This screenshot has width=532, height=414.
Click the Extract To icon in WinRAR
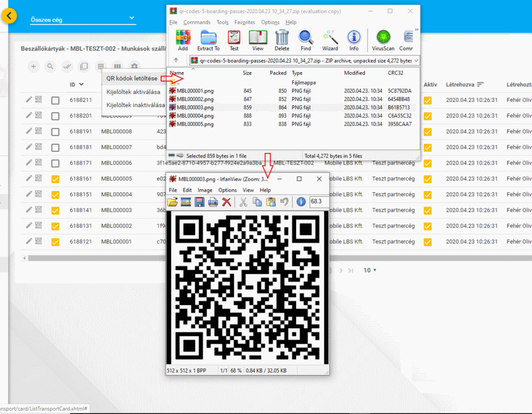pos(208,40)
